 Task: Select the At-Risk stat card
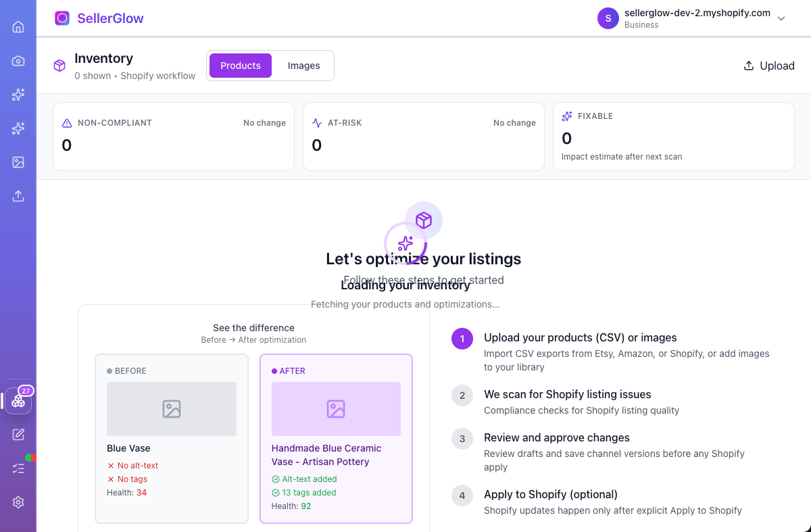424,137
